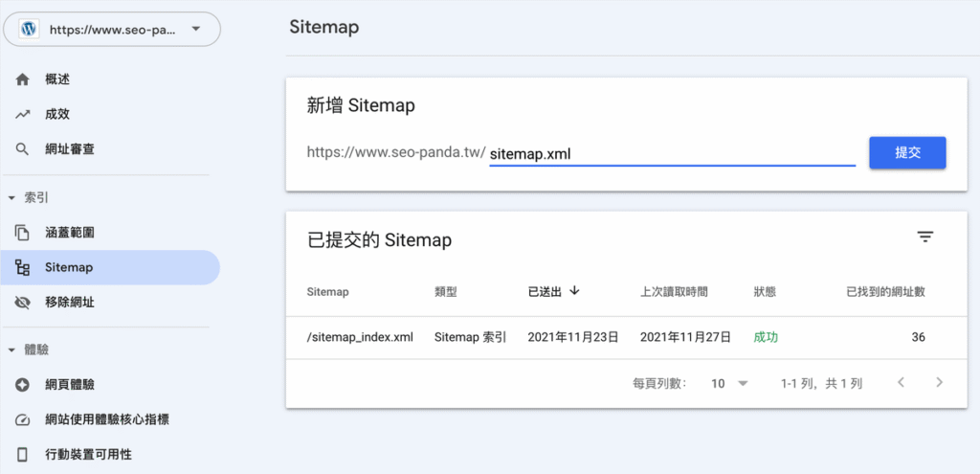Image resolution: width=980 pixels, height=474 pixels.
Task: Select Sitemap in the sidebar
Action: point(110,267)
